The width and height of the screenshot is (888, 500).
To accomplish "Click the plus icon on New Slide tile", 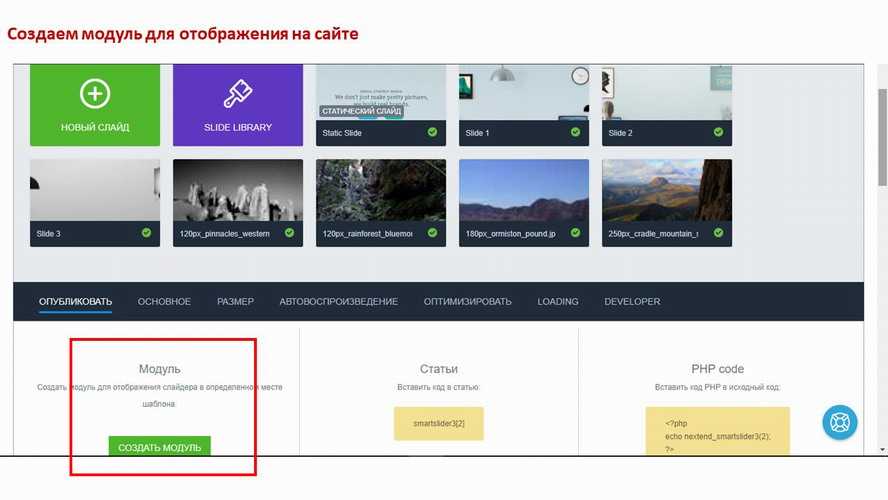I will tap(95, 94).
